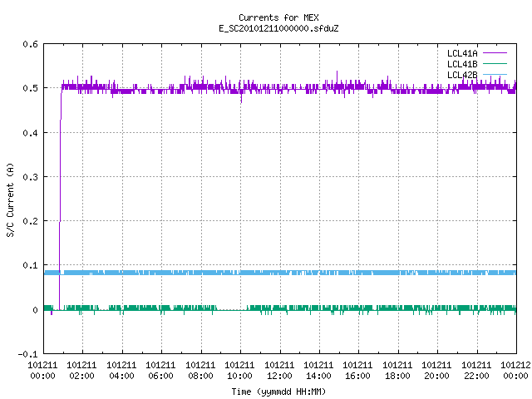This screenshot has width=532, height=399.
Task: Click the y-axis tick value 0.1
Action: point(30,265)
